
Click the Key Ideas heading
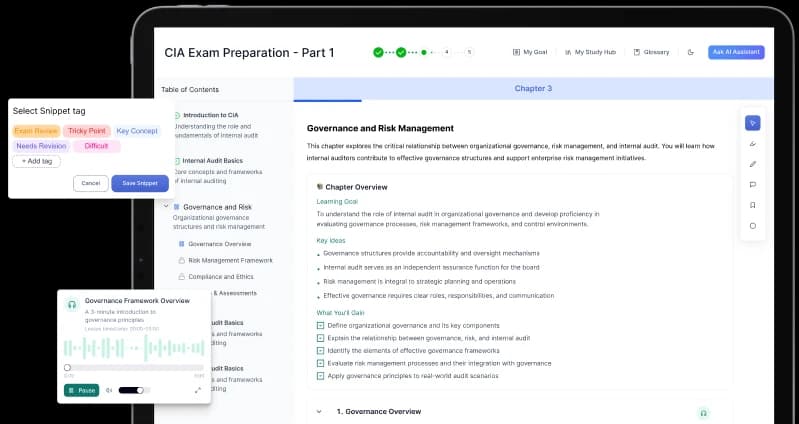pos(331,241)
